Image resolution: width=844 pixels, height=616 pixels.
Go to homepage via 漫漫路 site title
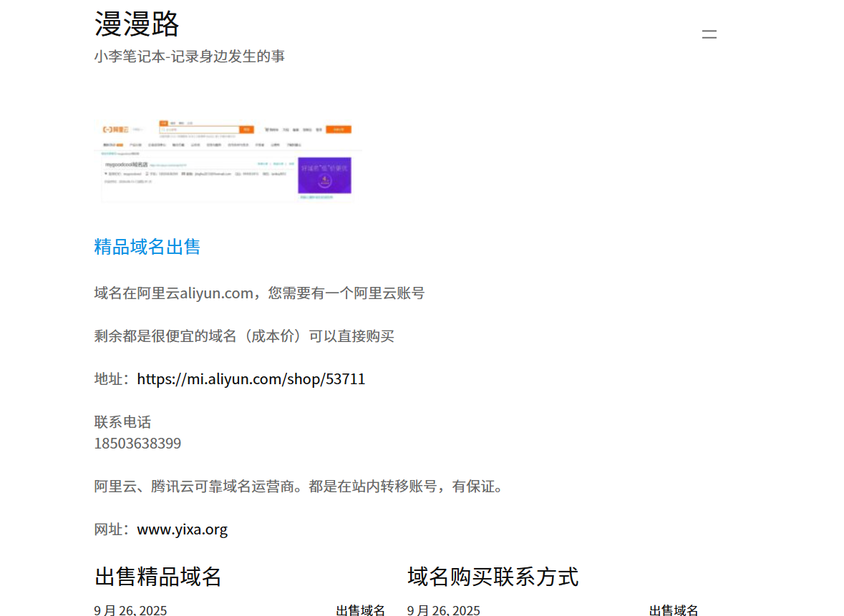(137, 25)
